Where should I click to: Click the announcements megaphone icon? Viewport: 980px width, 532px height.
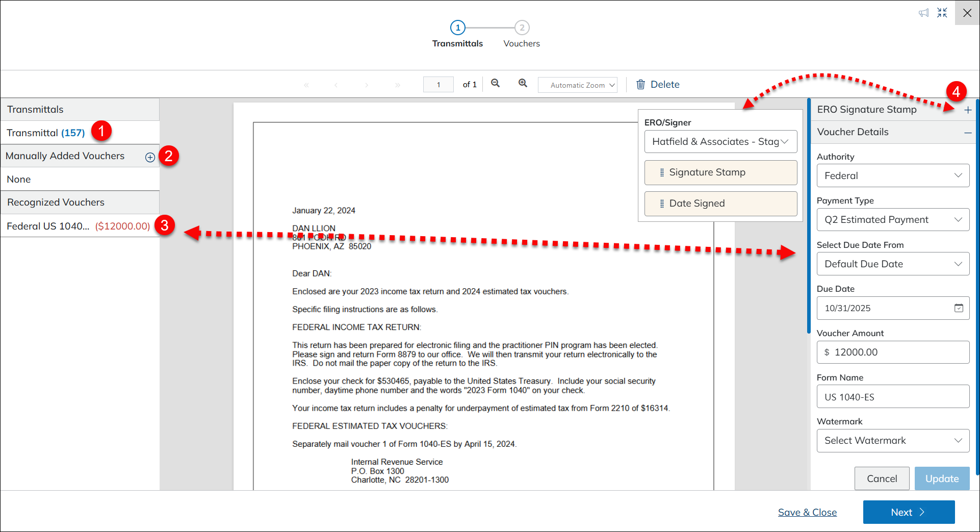(x=923, y=13)
